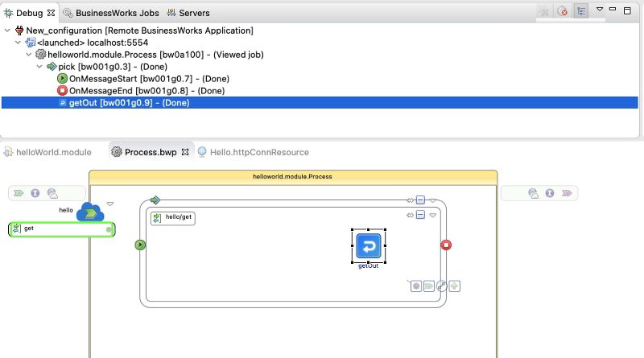The height and width of the screenshot is (358, 644).
Task: Click the gear action button below getOut
Action: pyautogui.click(x=416, y=286)
